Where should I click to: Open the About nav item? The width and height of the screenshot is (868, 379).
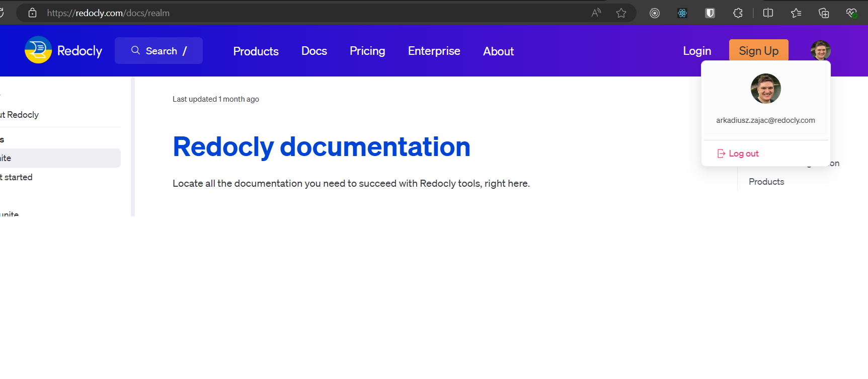coord(498,51)
